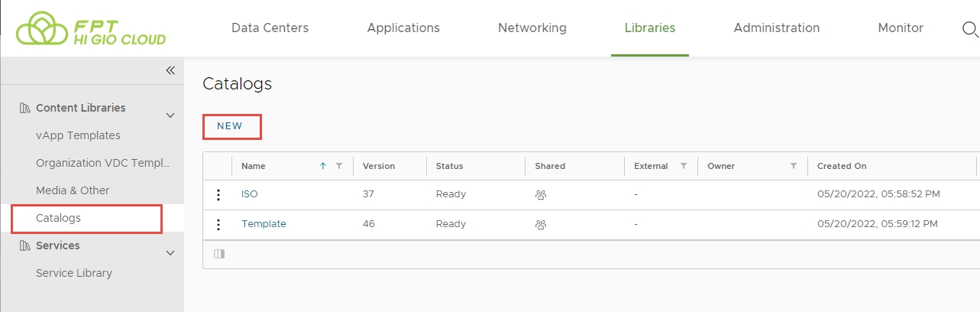Collapse the Content Libraries section
980x312 pixels.
pyautogui.click(x=170, y=115)
